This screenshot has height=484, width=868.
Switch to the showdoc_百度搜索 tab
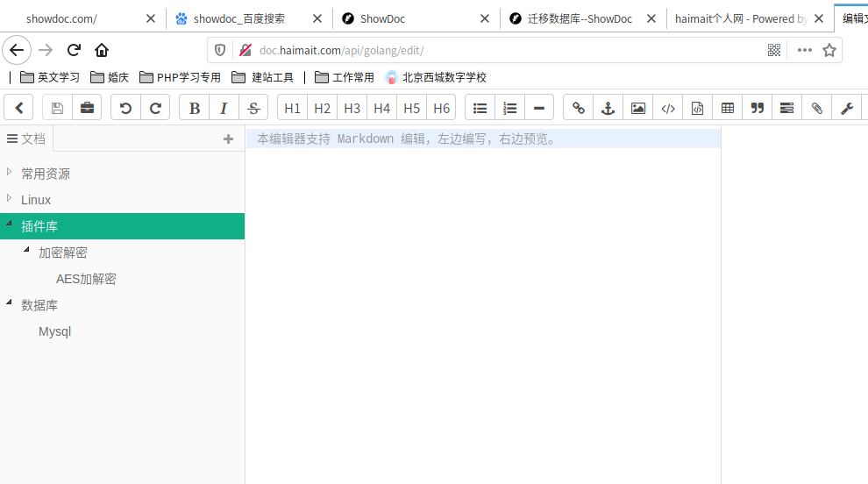pyautogui.click(x=238, y=18)
